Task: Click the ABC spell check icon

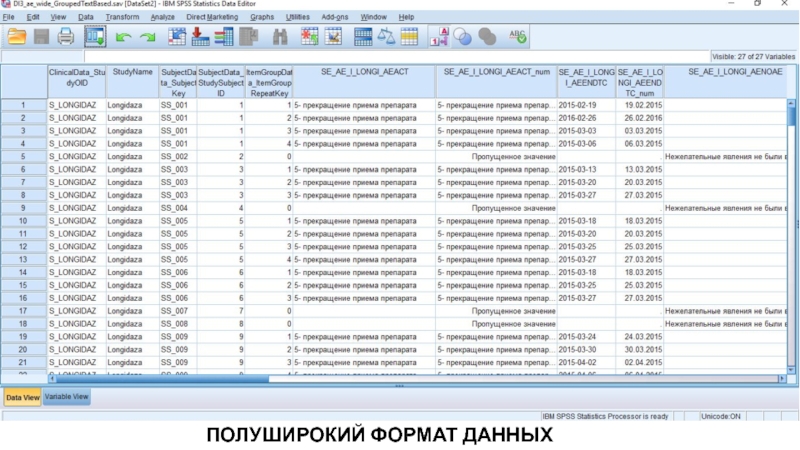Action: 517,37
